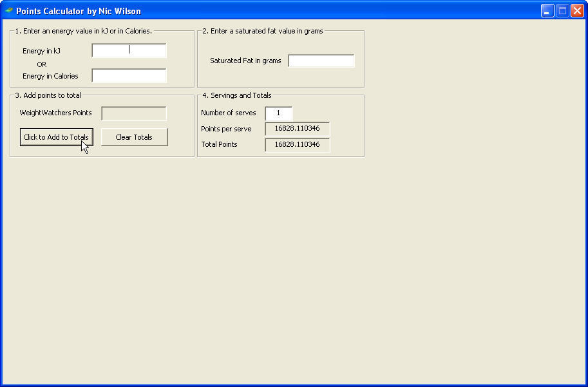Click the Points per serve value box
The height and width of the screenshot is (387, 588).
tap(297, 129)
